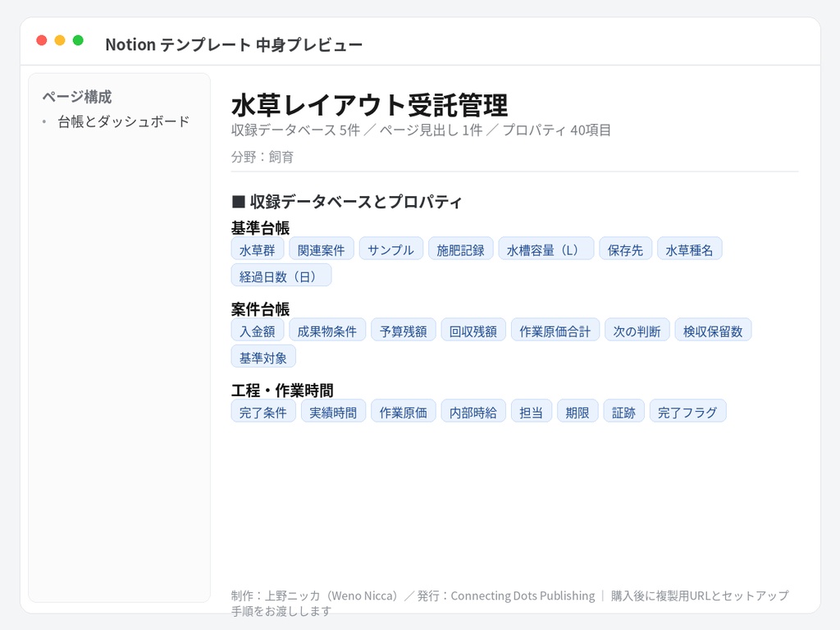Viewport: 840px width, 630px height.
Task: Click the 収録データベースとプロパティ section heading
Action: click(x=347, y=202)
